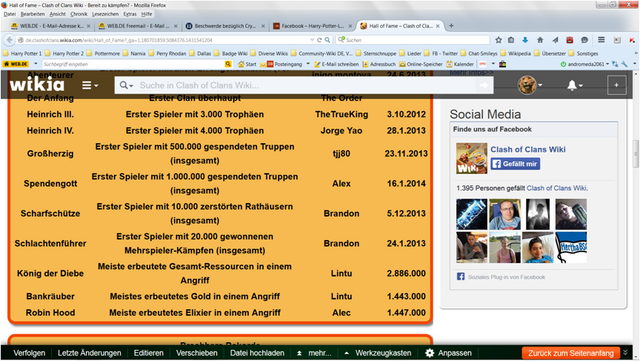Expand the Werkzeugkasten toolbox
Image resolution: width=640 pixels, height=361 pixels.
378,353
